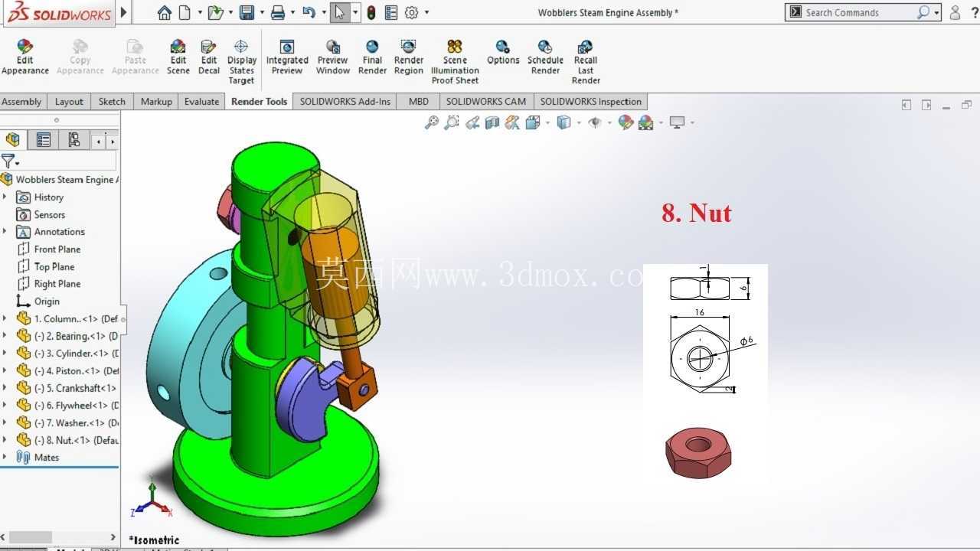This screenshot has height=551, width=980.
Task: Save the assembly with the disk icon
Action: click(247, 12)
